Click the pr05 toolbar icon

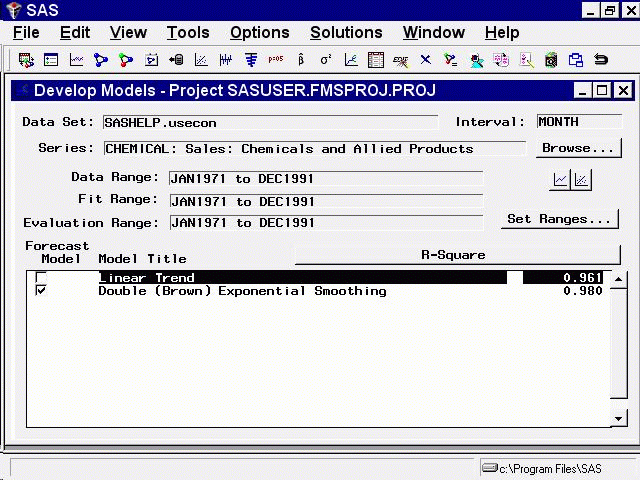(x=275, y=60)
